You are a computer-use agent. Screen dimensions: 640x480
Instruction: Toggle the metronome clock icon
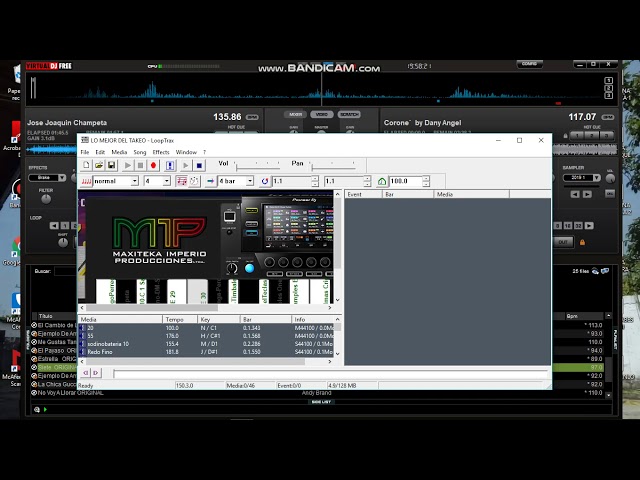[x=194, y=181]
